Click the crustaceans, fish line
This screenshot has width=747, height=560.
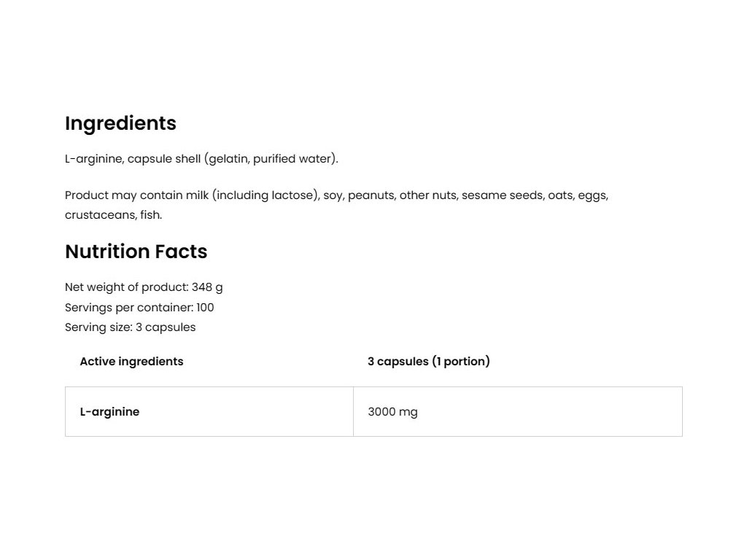tap(113, 215)
